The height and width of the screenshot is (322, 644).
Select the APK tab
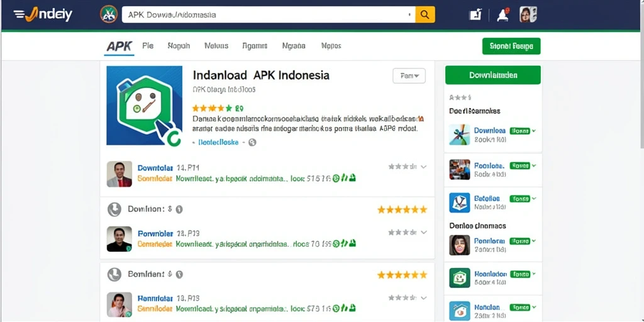click(x=119, y=47)
